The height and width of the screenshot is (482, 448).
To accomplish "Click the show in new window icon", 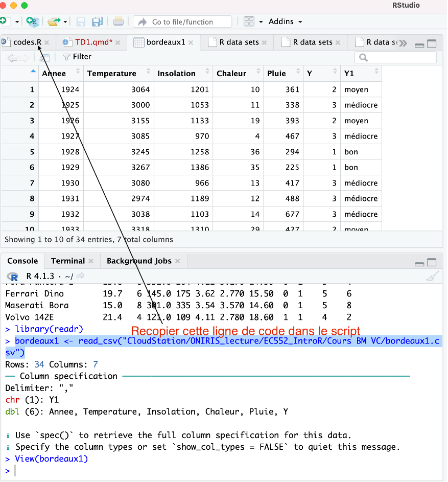I will tap(44, 57).
